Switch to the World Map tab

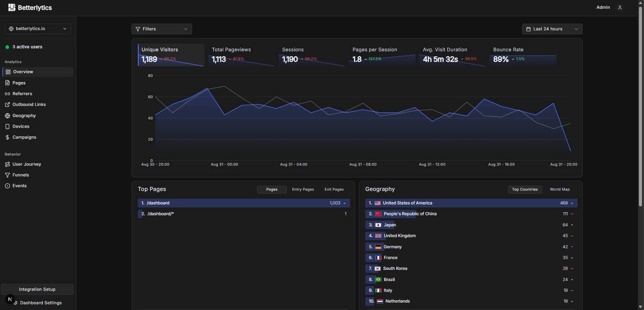560,189
